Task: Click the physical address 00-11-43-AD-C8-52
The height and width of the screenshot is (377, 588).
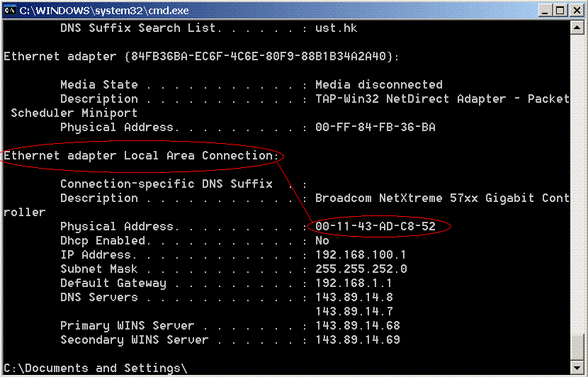Action: [x=375, y=226]
